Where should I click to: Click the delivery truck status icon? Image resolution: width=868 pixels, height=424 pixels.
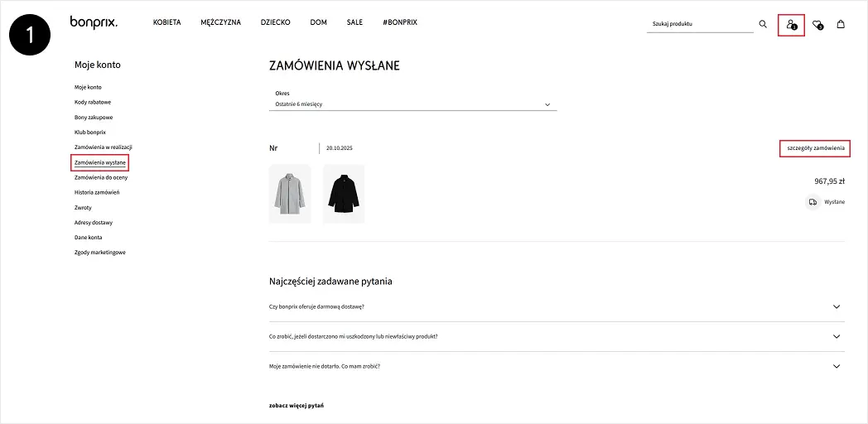[813, 201]
